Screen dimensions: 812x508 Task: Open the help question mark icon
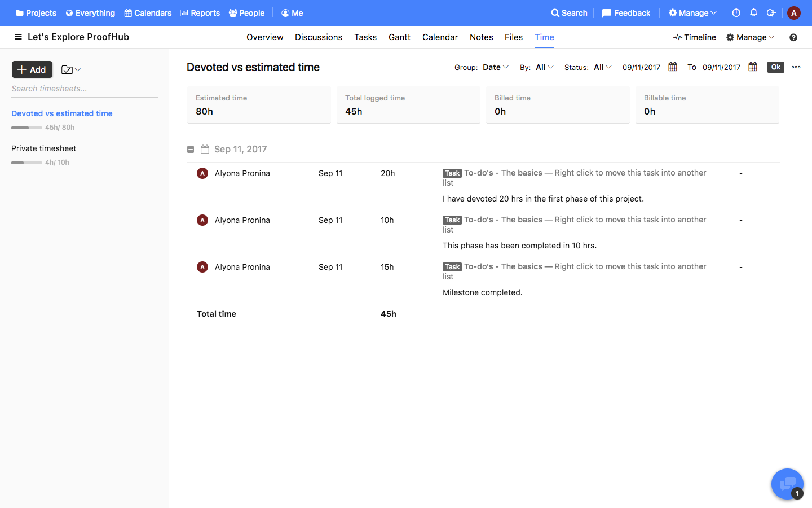point(793,37)
